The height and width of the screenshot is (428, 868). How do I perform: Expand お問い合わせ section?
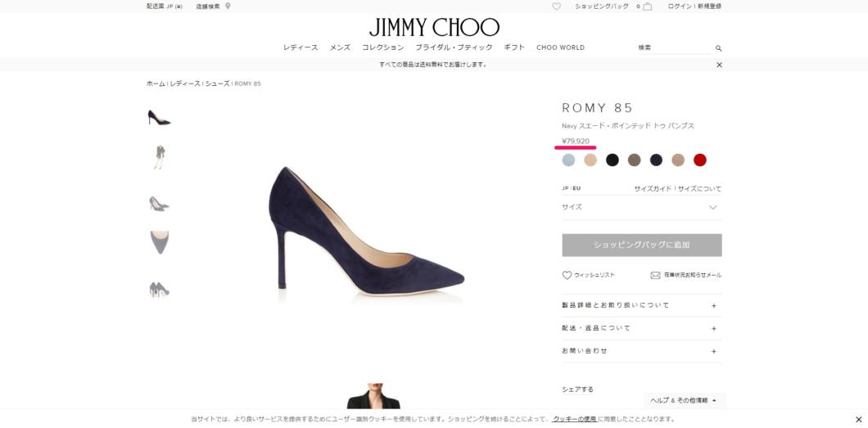(x=642, y=351)
